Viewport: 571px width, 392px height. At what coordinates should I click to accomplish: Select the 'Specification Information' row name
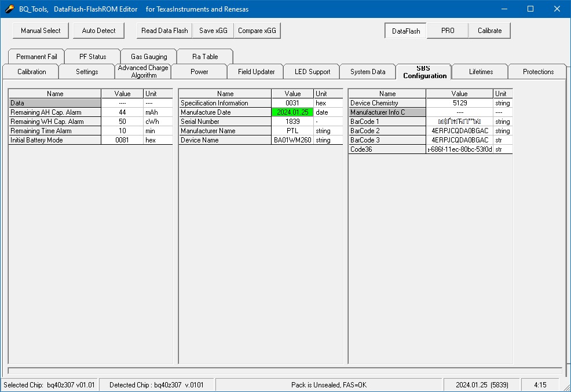tap(225, 103)
